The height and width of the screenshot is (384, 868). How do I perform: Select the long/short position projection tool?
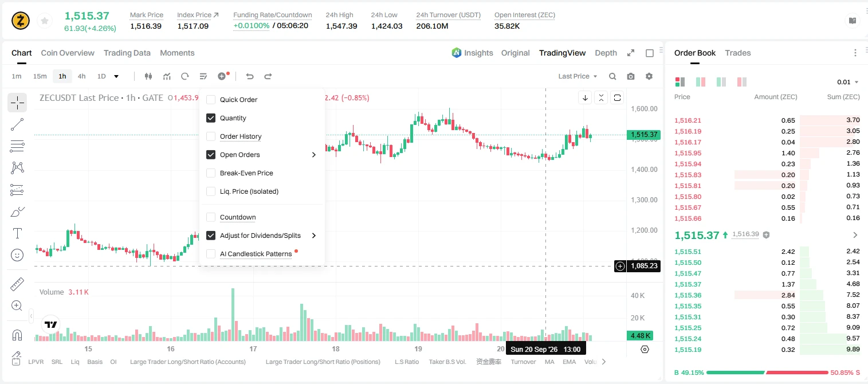pos(17,190)
